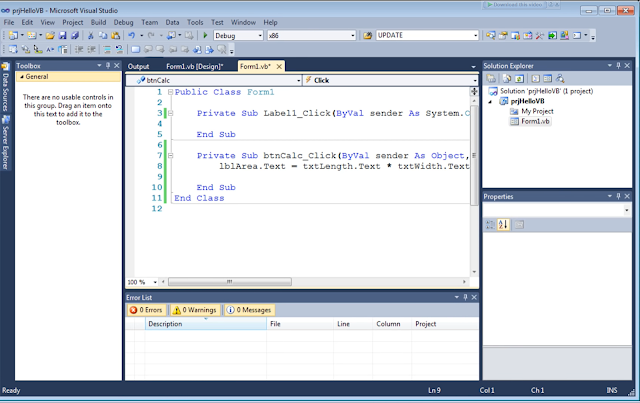
Task: Open the Properties Window toolbar icon
Action: (x=503, y=36)
